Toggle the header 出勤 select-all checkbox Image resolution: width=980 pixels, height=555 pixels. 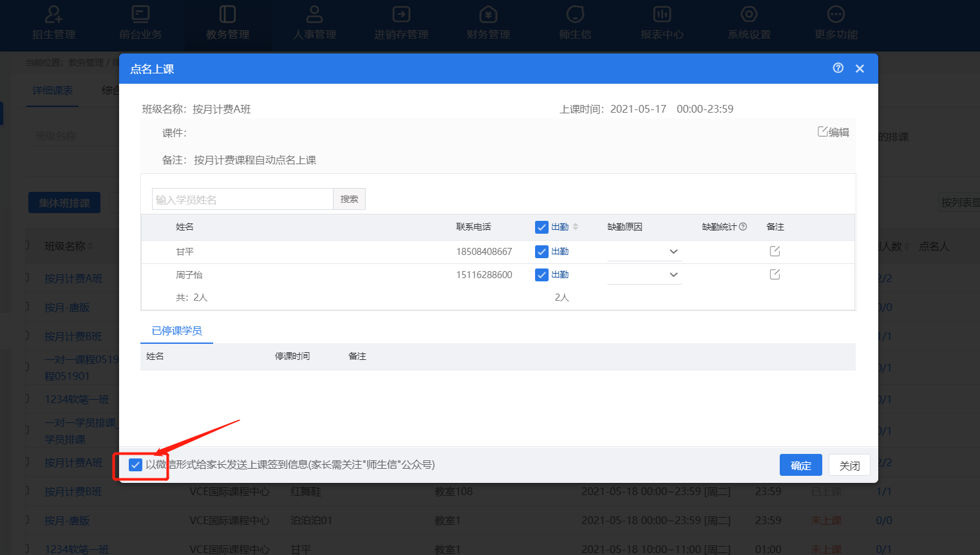click(542, 227)
